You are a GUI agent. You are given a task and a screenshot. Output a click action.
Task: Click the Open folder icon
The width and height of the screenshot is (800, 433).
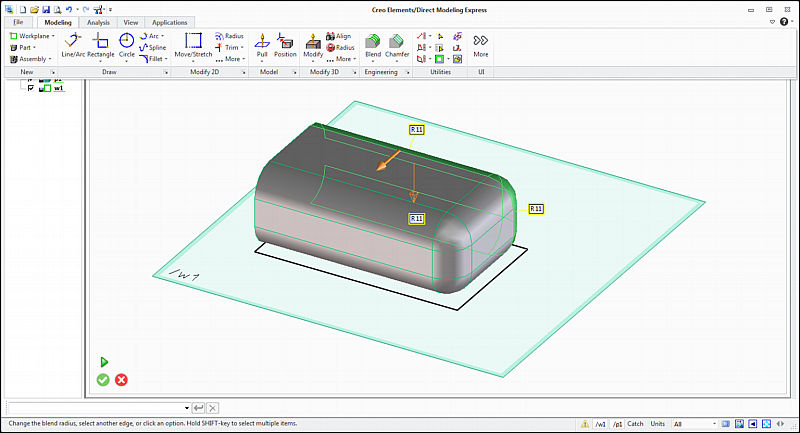[34, 10]
